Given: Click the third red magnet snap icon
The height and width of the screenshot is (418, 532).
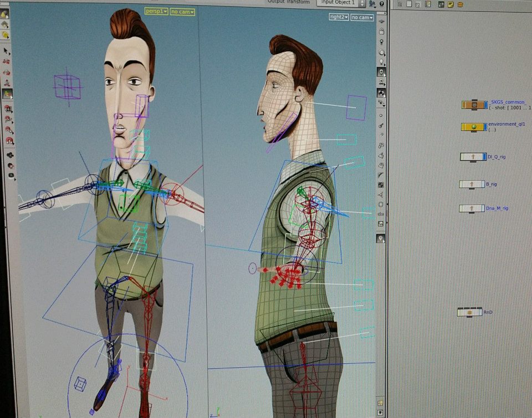Looking at the screenshot, I should pos(8,130).
